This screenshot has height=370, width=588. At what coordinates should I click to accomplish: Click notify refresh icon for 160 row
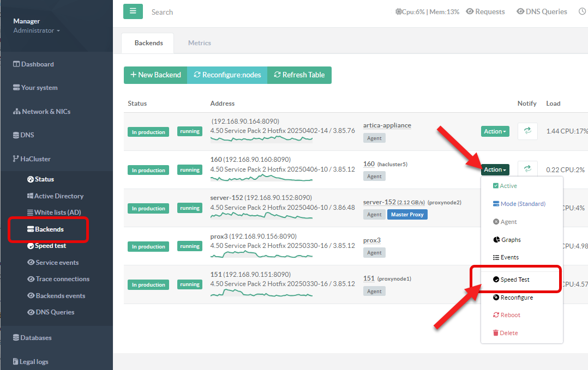[x=527, y=169]
